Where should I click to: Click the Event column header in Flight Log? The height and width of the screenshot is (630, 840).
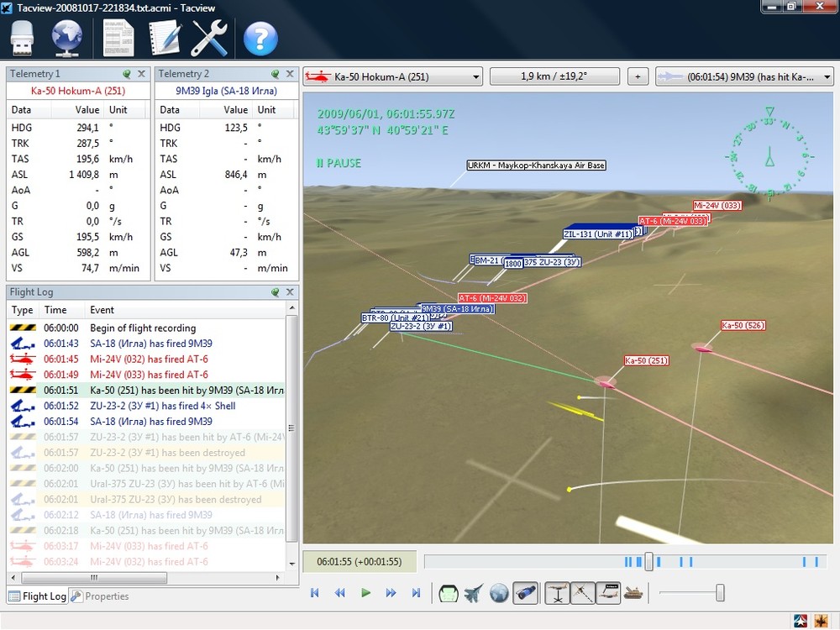185,310
